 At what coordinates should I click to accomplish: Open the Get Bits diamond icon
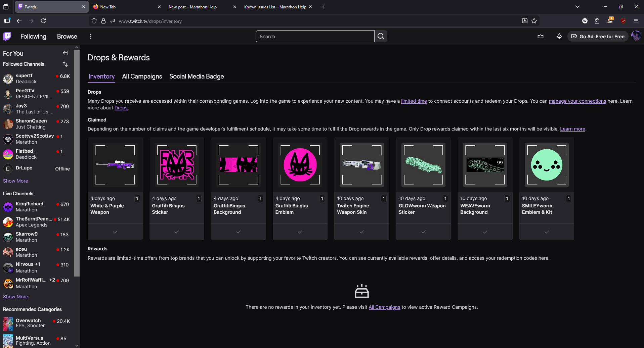click(559, 36)
